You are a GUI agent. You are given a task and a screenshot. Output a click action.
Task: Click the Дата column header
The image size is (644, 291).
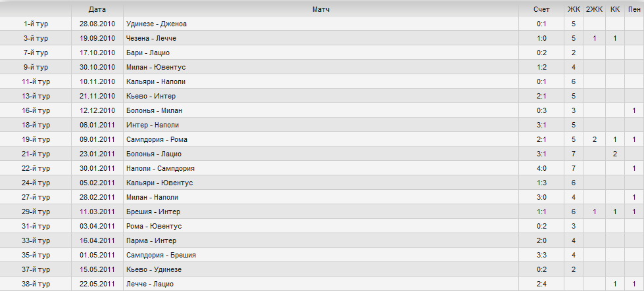click(97, 9)
